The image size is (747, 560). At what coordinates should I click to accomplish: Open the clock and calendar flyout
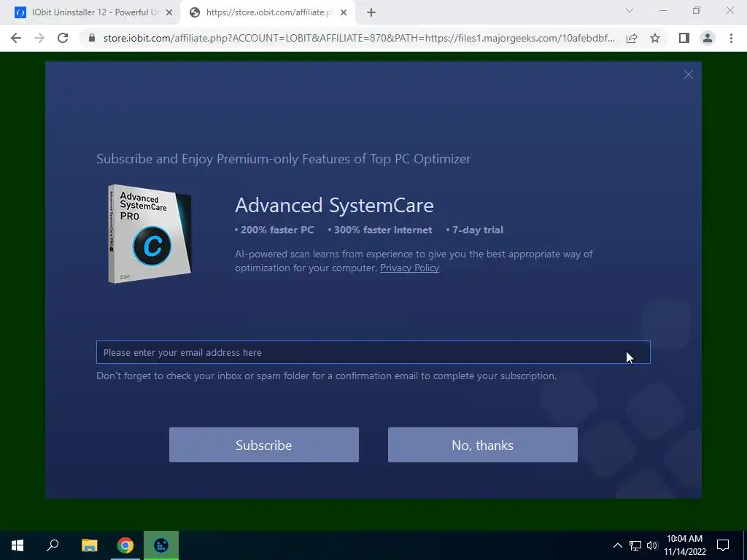click(x=684, y=545)
